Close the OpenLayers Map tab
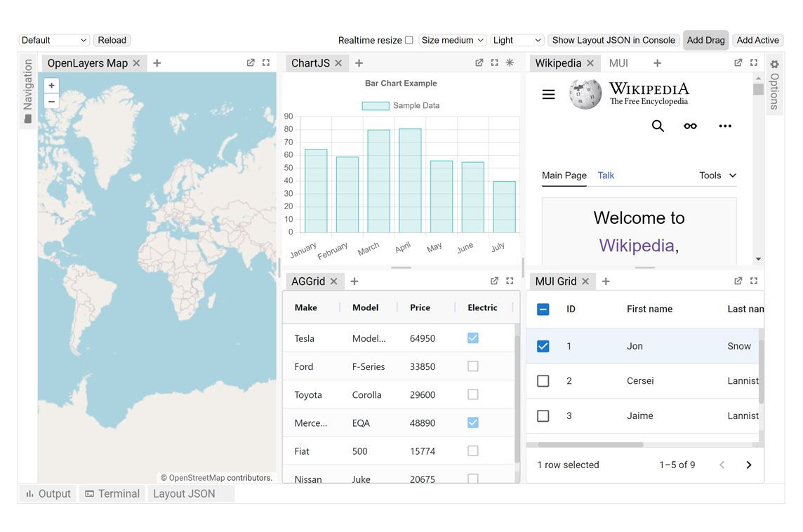The height and width of the screenshot is (532, 803). click(x=136, y=63)
